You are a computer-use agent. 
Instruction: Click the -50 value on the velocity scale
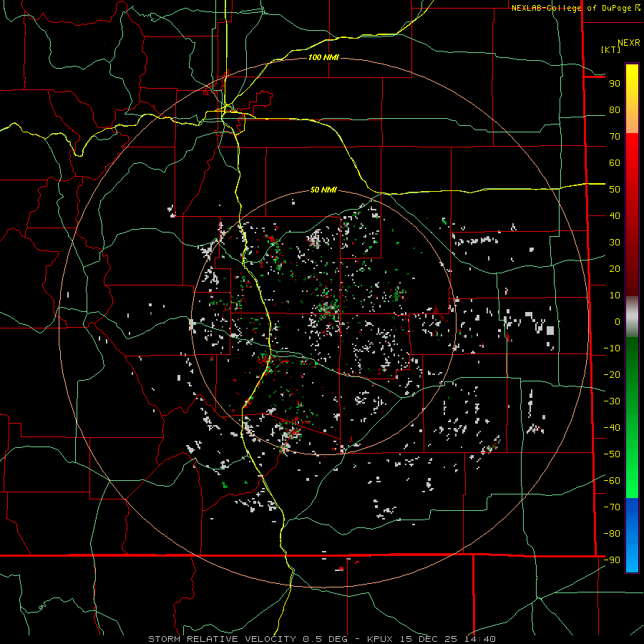(612, 454)
